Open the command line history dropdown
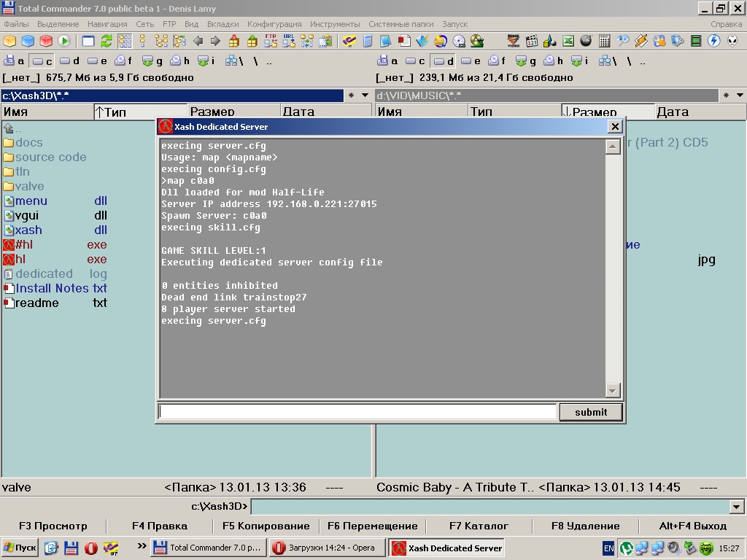 pos(737,506)
